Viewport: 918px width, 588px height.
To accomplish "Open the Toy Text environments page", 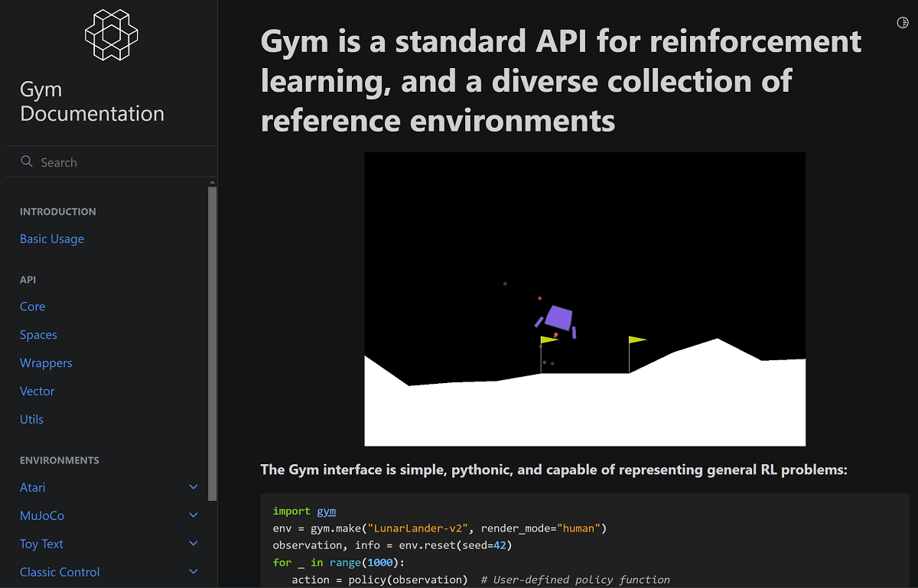I will pos(41,544).
